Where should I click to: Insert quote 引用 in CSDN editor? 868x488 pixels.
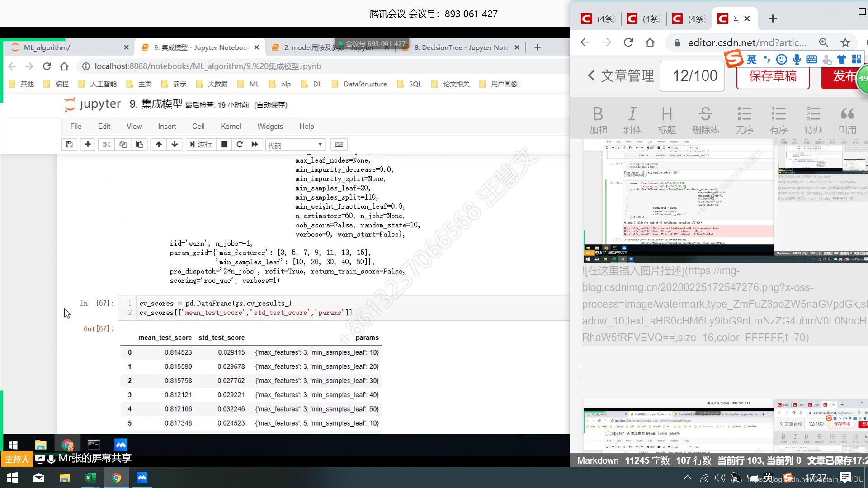(847, 120)
